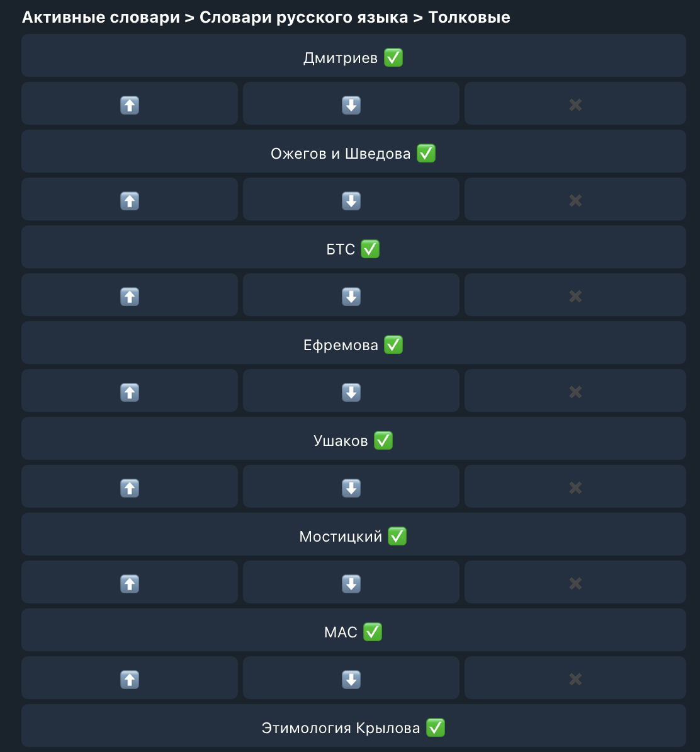Move Ефремова dictionary down
The height and width of the screenshot is (752, 700).
tap(351, 392)
